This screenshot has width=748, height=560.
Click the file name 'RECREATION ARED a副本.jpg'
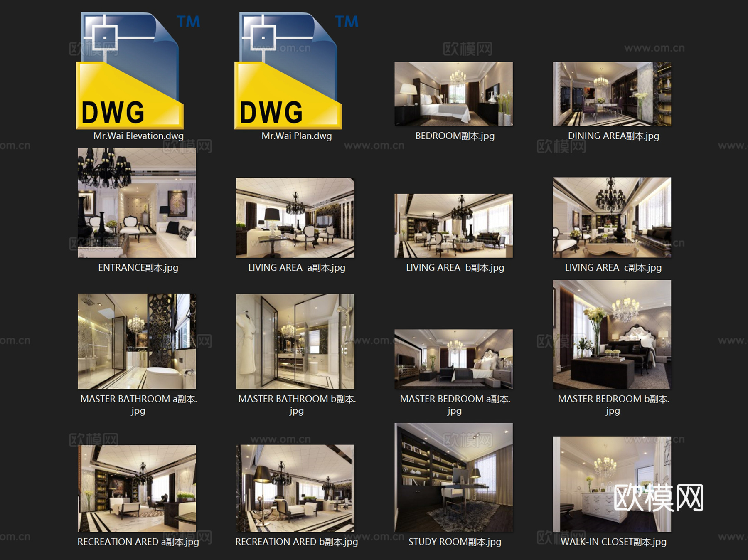coord(138,542)
